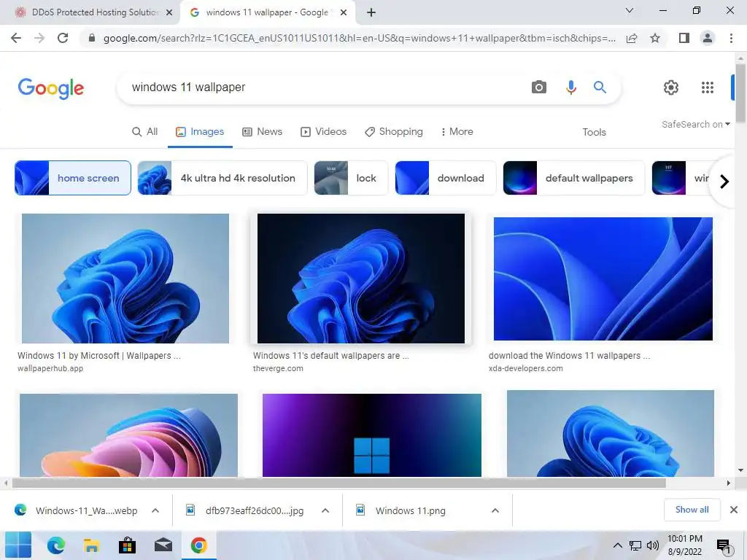Open the Google apps grid
The width and height of the screenshot is (747, 560).
pyautogui.click(x=708, y=87)
